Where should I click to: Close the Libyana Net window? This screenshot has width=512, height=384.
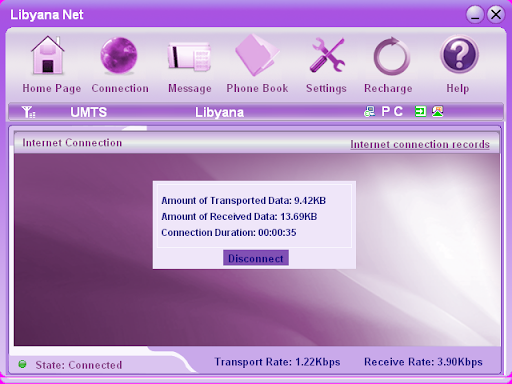click(496, 14)
